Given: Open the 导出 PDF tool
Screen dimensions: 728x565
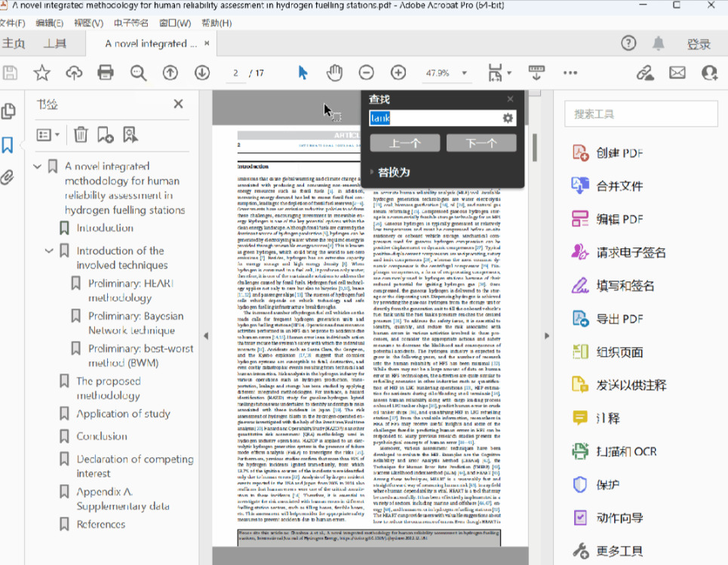Looking at the screenshot, I should pyautogui.click(x=619, y=319).
